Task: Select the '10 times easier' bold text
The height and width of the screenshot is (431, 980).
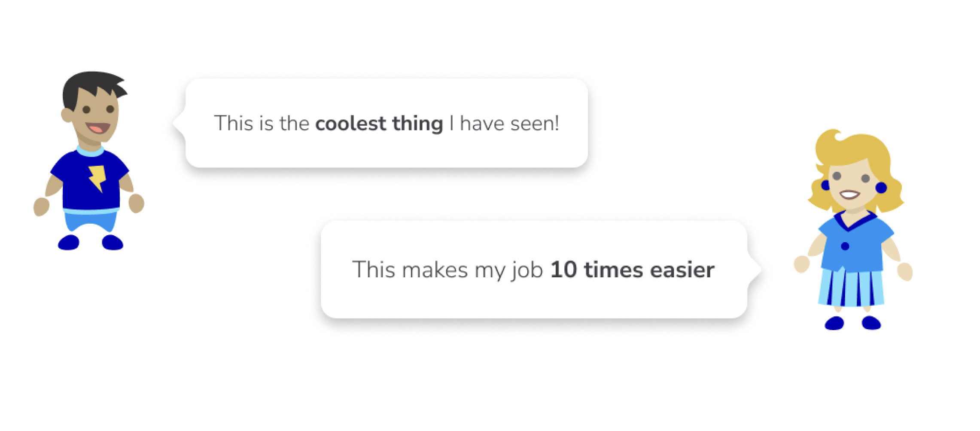Action: click(x=633, y=270)
